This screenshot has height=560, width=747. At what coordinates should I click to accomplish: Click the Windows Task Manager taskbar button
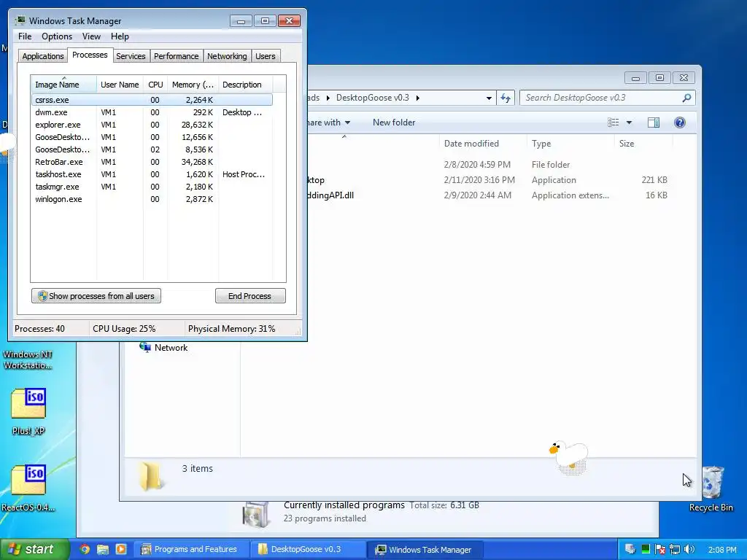tap(425, 549)
